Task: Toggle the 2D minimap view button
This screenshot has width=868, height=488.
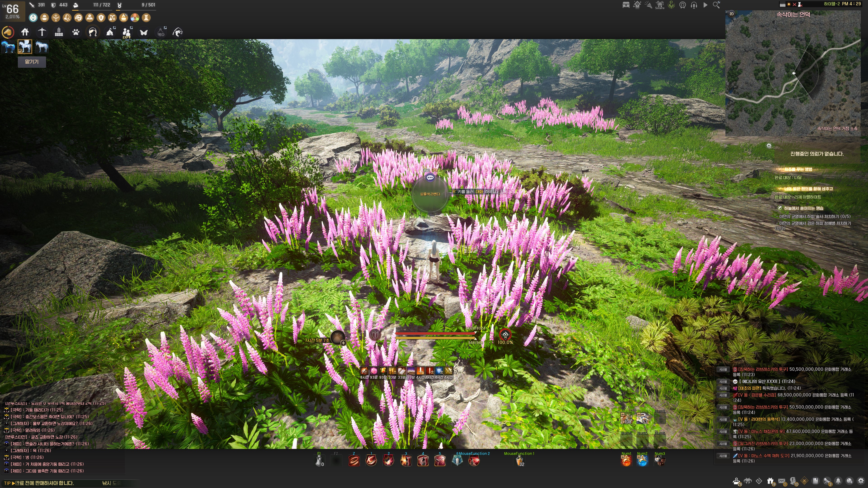Action: click(731, 14)
